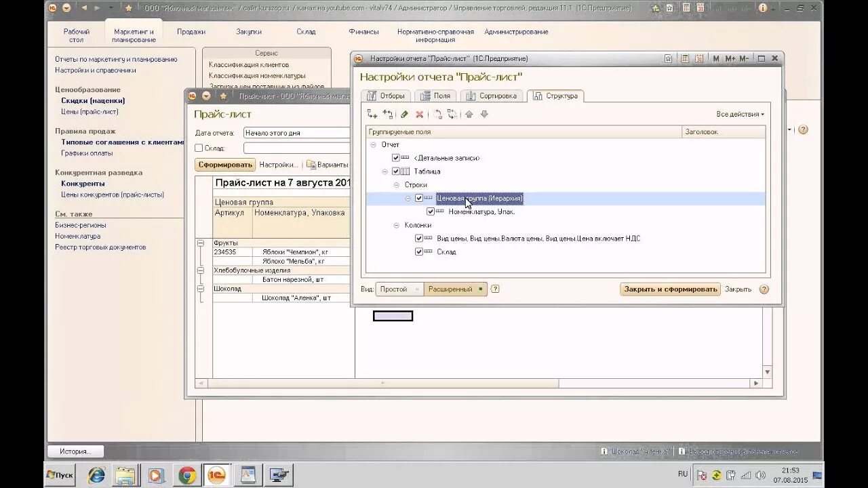Click favorites star in Прайс-лист window title
The image size is (868, 488).
tap(222, 96)
